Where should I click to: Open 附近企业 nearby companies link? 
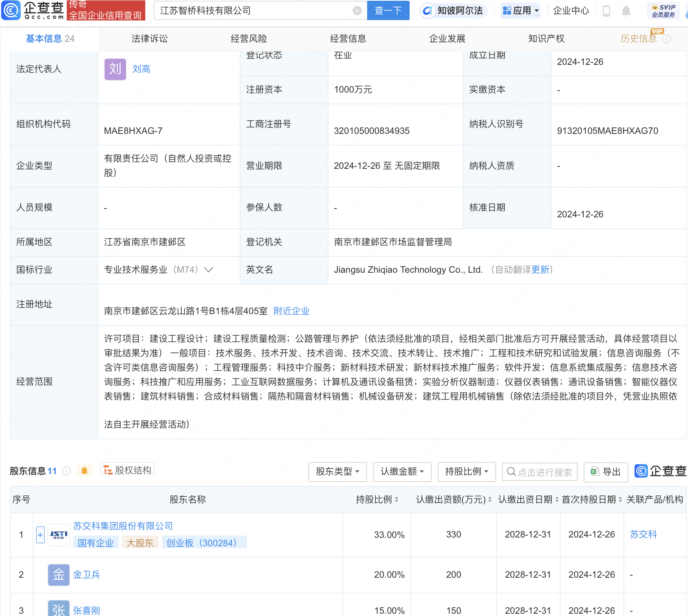click(292, 311)
